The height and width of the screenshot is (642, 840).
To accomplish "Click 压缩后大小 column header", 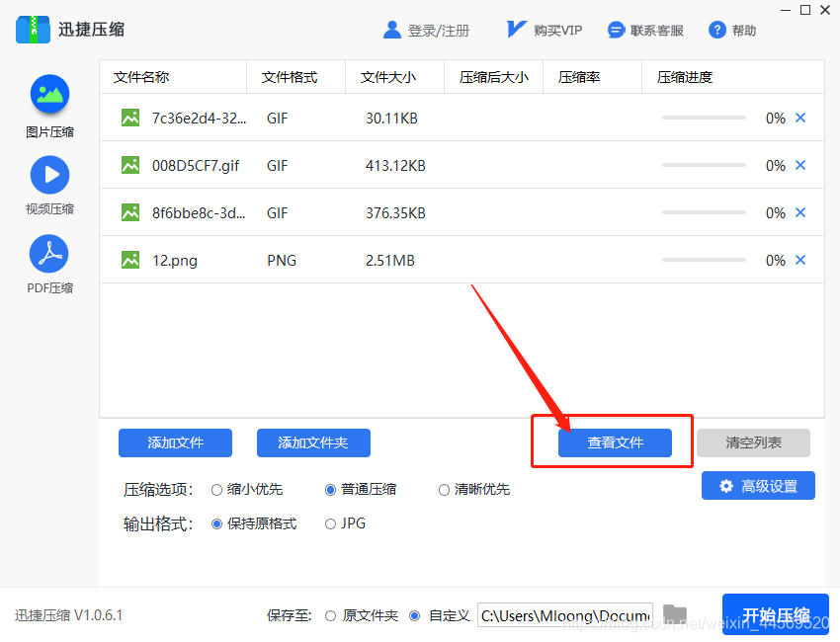I will [493, 77].
